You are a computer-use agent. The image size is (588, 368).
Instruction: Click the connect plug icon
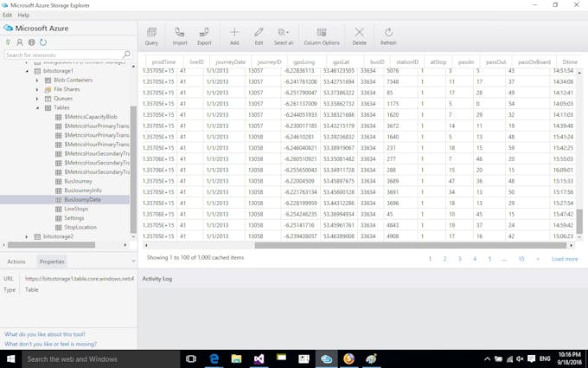coord(8,42)
